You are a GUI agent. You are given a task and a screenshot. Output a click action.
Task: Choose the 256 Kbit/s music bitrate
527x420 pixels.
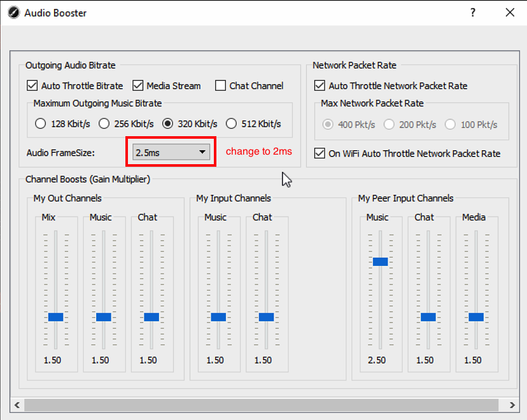[x=104, y=124]
